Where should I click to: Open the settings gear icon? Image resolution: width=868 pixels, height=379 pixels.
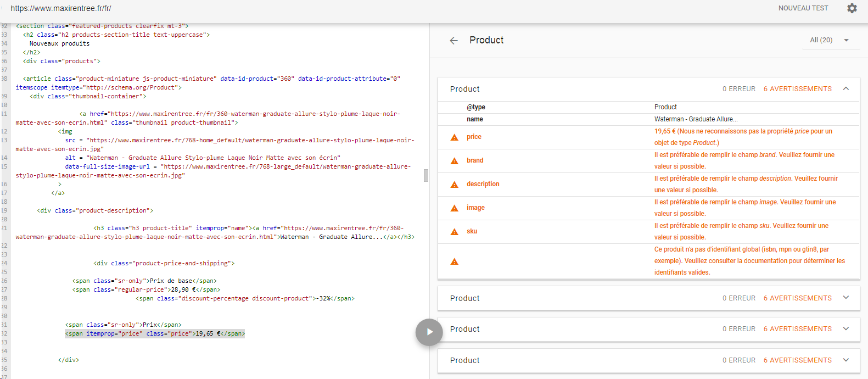(x=852, y=8)
